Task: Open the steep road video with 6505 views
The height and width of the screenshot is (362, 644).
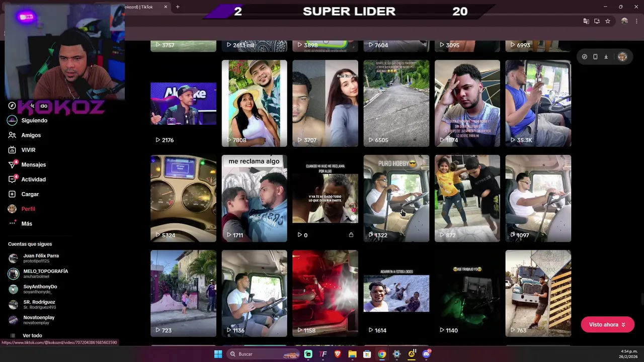Action: tap(396, 104)
